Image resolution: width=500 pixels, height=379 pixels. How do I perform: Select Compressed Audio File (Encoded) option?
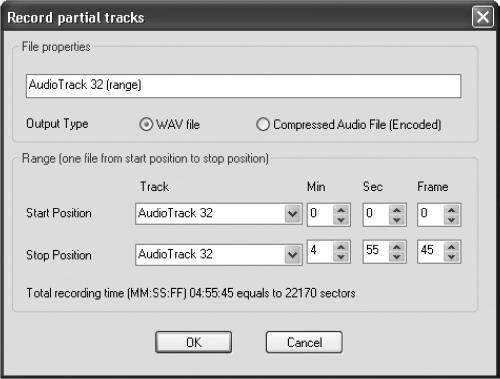[x=263, y=125]
